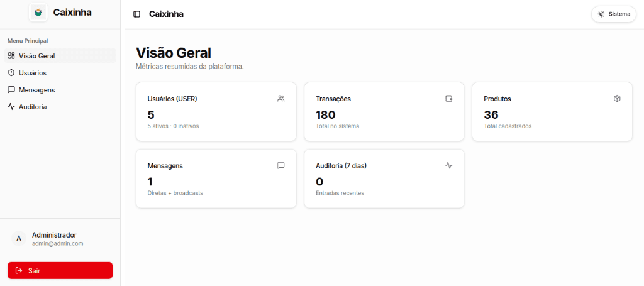Click '5 ativos · 0 inativos' text

click(173, 126)
